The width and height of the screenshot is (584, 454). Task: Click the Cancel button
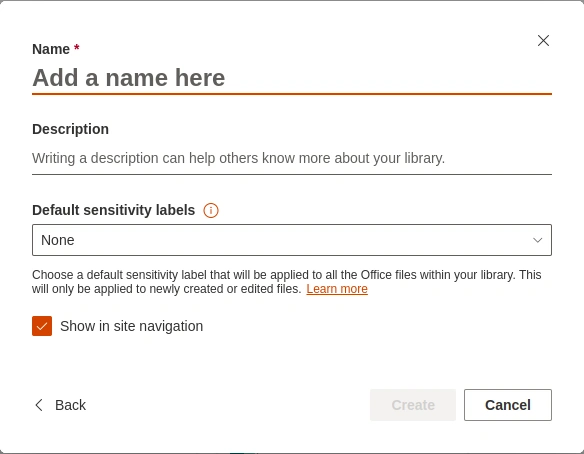(x=508, y=405)
